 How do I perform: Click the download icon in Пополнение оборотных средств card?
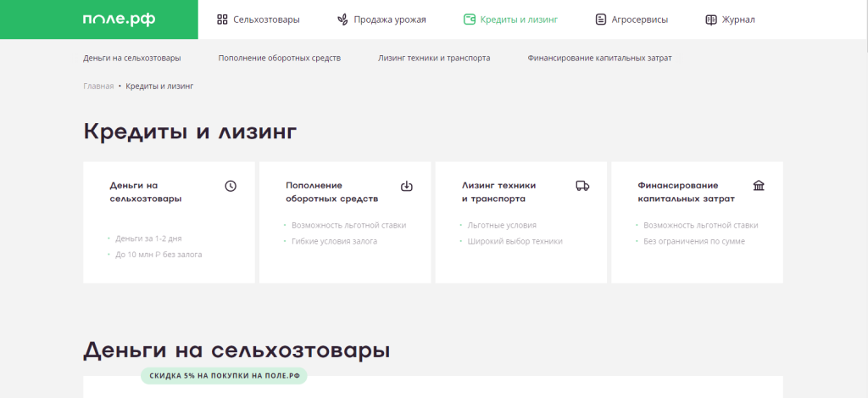click(x=406, y=186)
